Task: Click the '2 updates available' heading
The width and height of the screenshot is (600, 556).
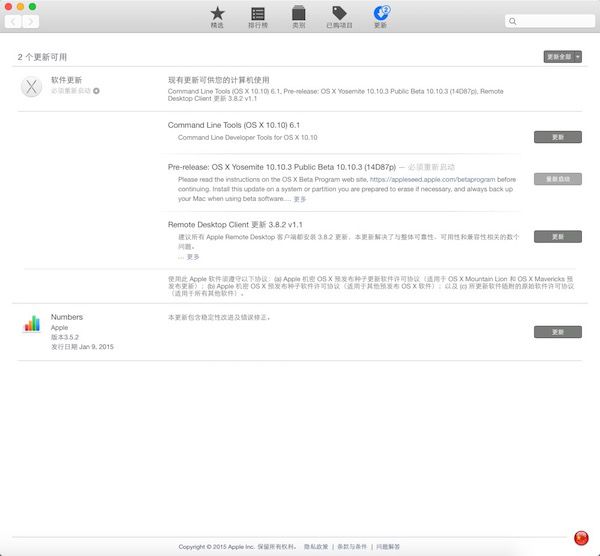Action: (42, 57)
